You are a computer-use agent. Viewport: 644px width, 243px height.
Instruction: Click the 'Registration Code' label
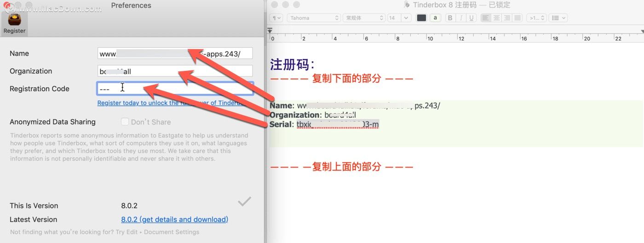[x=40, y=89]
